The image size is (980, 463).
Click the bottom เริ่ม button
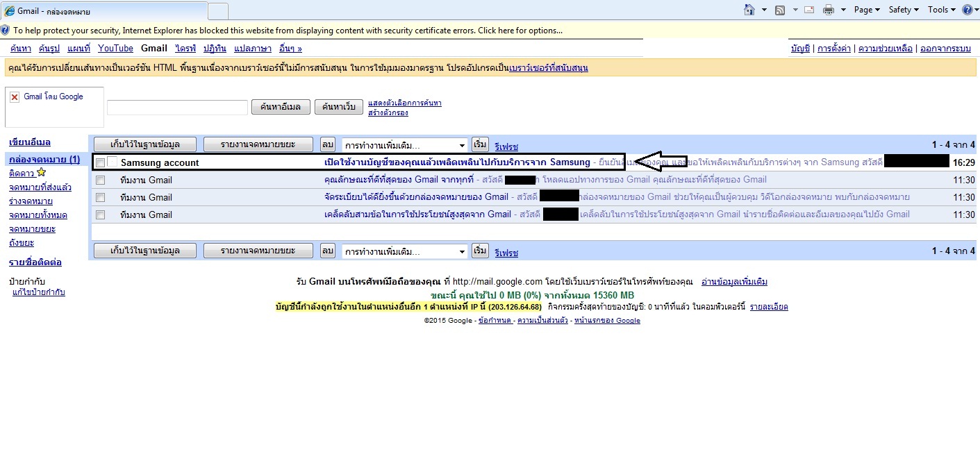pyautogui.click(x=480, y=251)
